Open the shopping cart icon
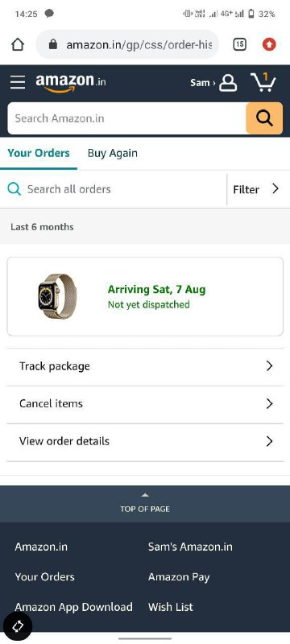This screenshot has width=290, height=644. point(263,82)
